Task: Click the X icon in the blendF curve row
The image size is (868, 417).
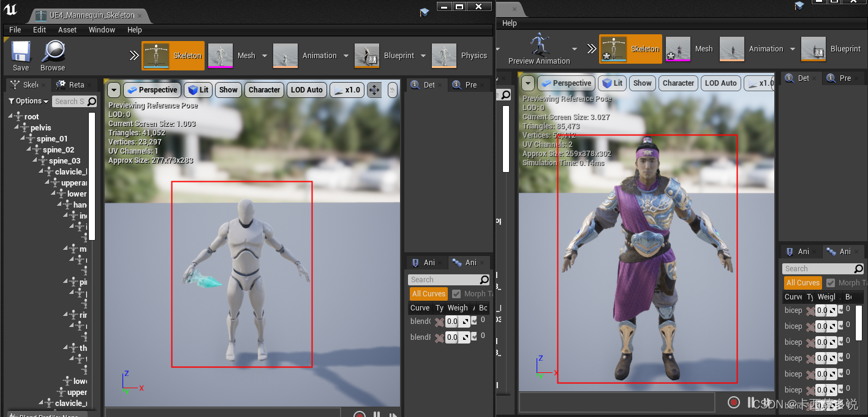Action: click(x=439, y=337)
